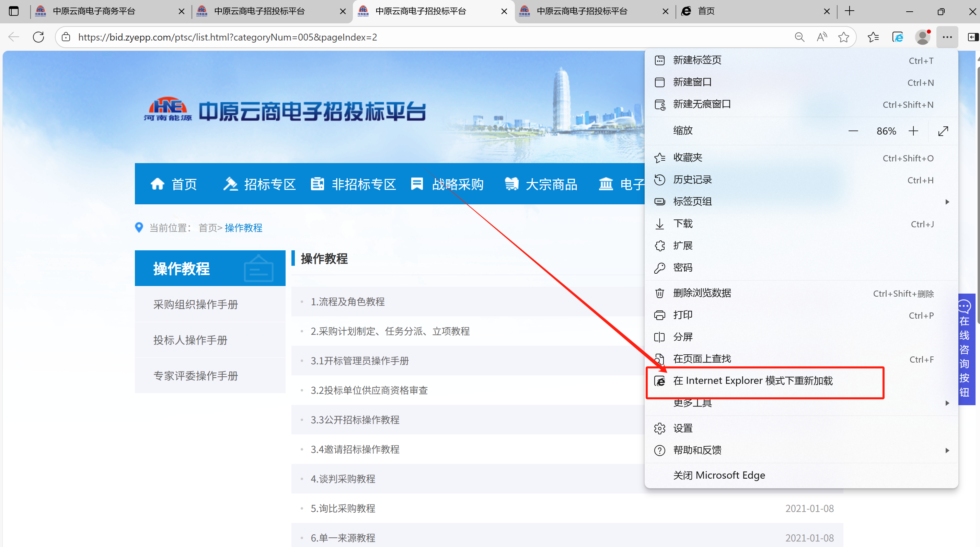Click the zoom magnifier icon in address bar
The image size is (980, 547).
pos(799,37)
